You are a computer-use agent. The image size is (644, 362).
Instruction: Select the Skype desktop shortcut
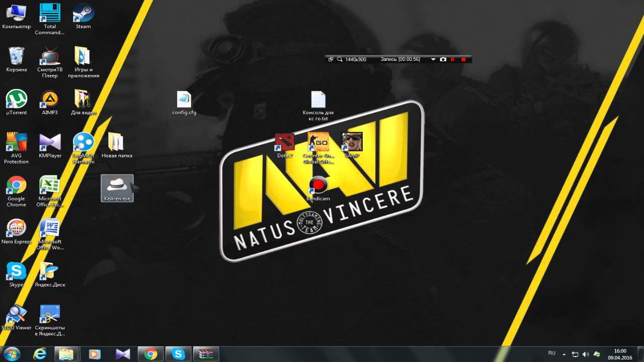click(x=16, y=275)
